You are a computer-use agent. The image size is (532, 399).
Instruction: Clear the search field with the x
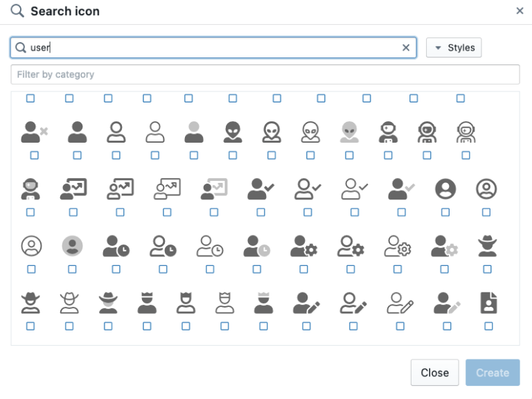406,48
